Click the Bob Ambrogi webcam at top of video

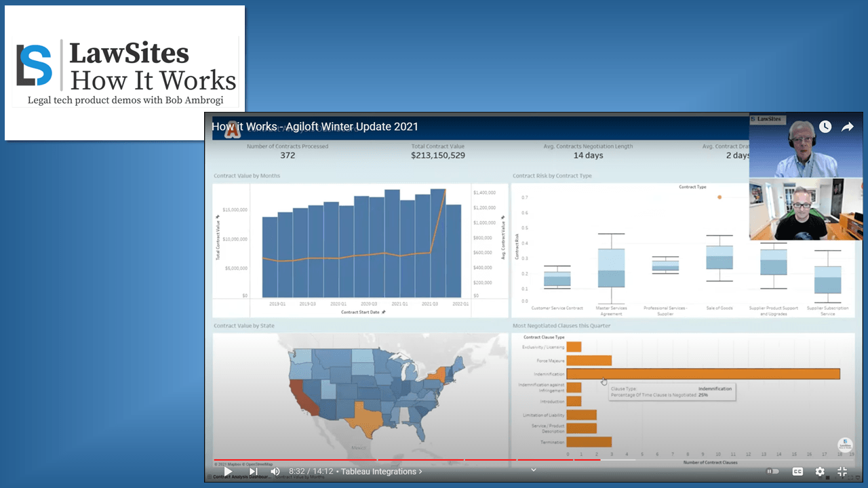[806, 146]
